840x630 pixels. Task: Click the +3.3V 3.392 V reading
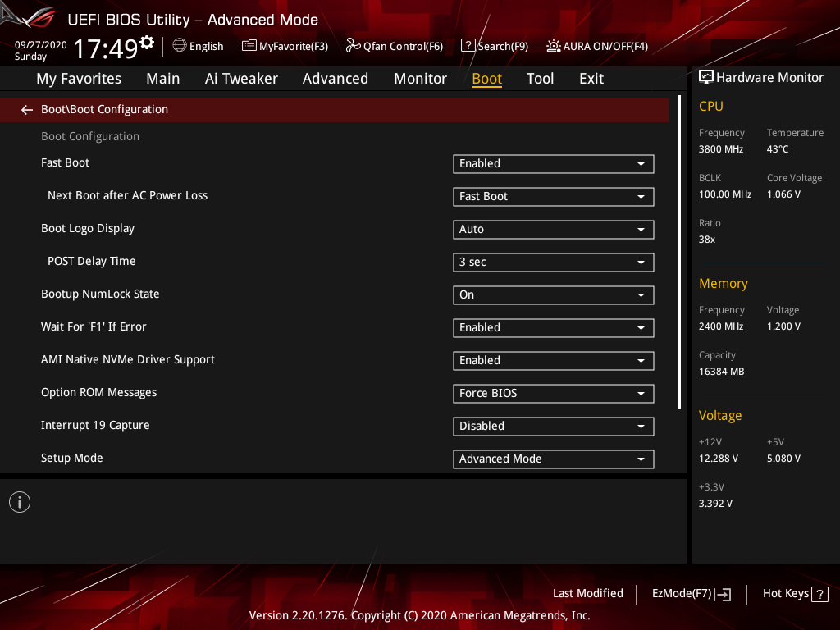pos(715,503)
